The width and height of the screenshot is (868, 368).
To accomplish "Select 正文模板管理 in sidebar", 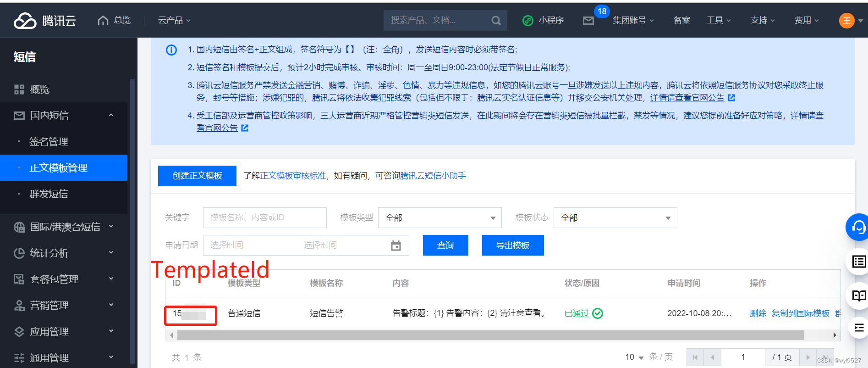I will point(64,168).
